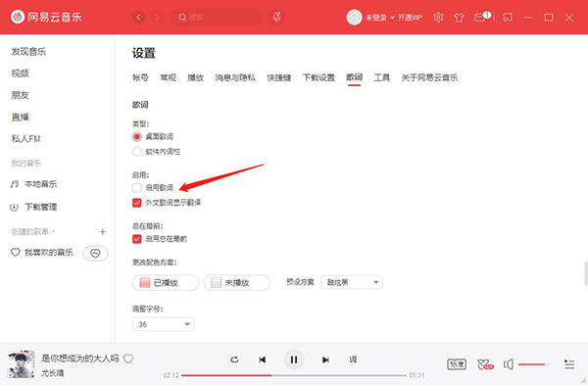Click the search box in header
This screenshot has height=385, width=588.
(217, 18)
